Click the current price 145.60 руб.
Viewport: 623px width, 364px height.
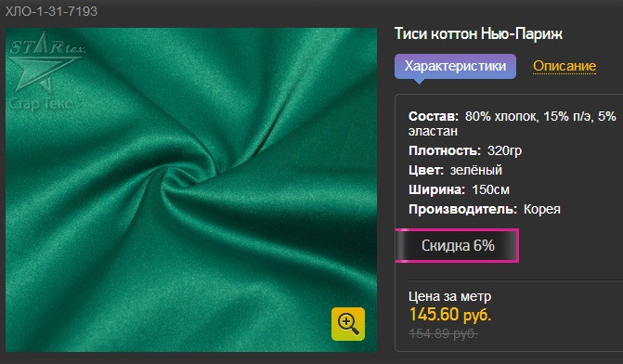pos(450,315)
